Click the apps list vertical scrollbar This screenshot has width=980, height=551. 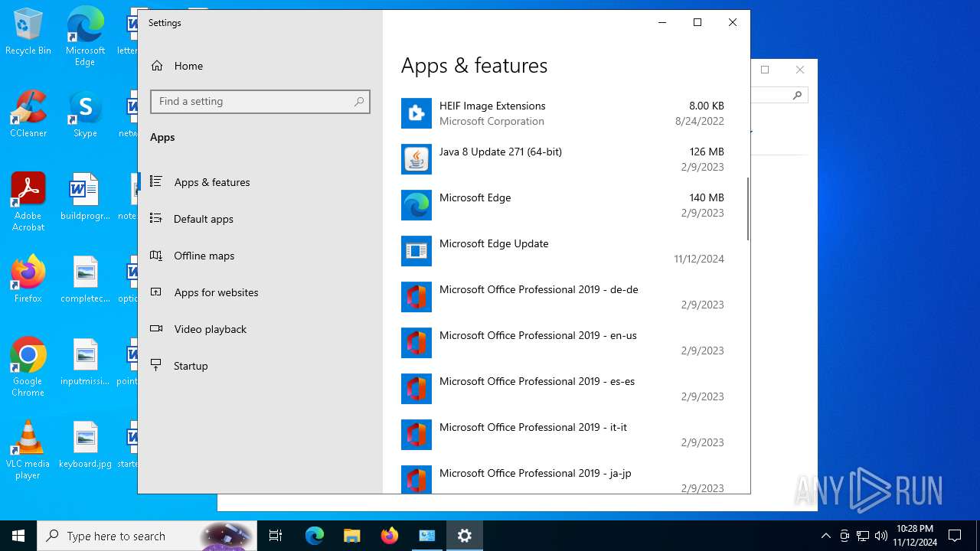pos(747,208)
